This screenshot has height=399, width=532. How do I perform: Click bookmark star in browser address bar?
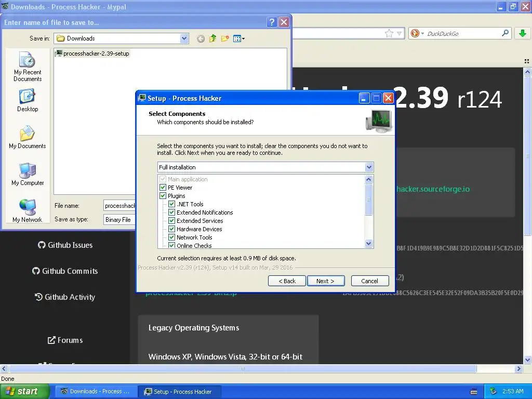(389, 33)
